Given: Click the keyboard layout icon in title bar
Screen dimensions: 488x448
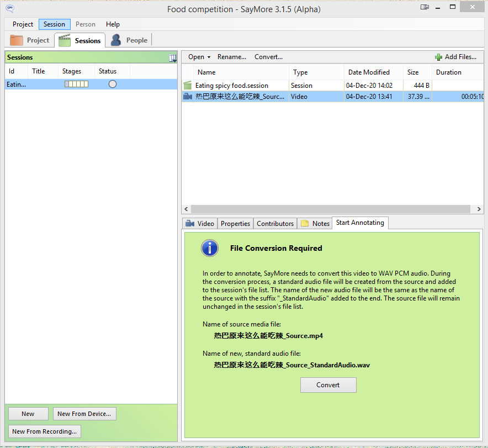Looking at the screenshot, I should click(x=425, y=7).
